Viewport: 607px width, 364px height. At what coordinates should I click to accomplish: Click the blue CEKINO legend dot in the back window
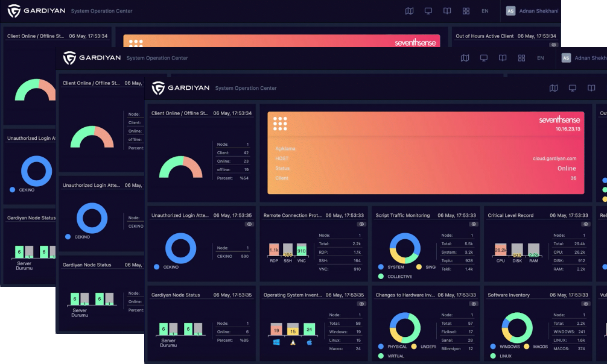[x=13, y=190]
